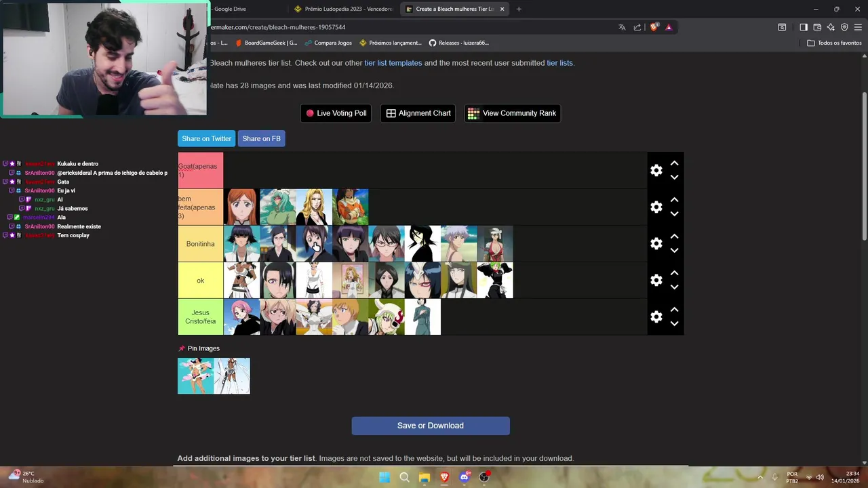Open File Explorer from the taskbar
Screen dimensions: 868x488
pos(425,477)
